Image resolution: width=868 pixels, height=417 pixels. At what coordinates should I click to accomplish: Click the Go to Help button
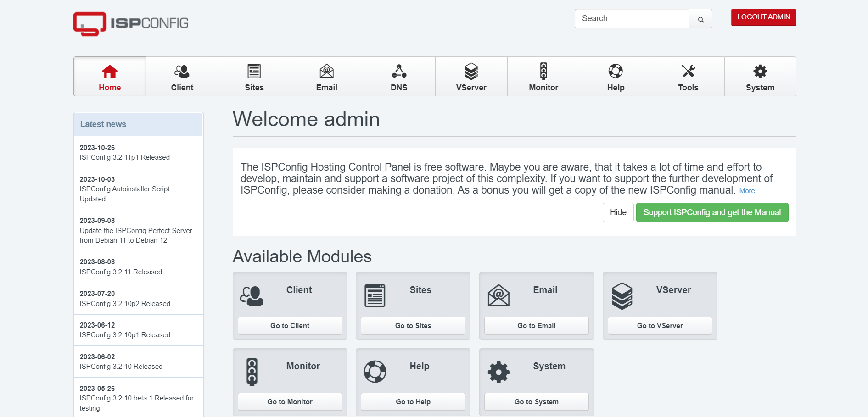coord(413,402)
